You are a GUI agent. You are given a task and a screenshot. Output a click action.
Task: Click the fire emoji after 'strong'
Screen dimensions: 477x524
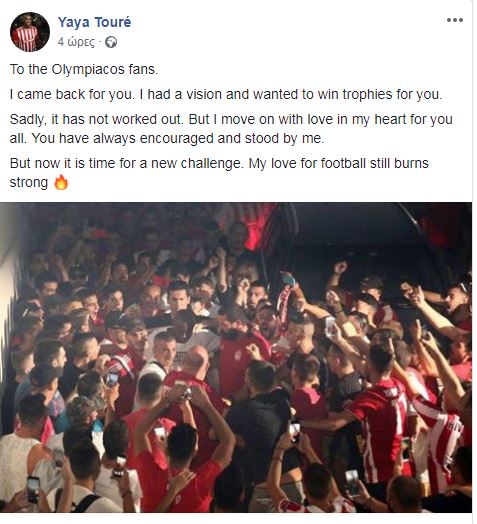(x=61, y=182)
